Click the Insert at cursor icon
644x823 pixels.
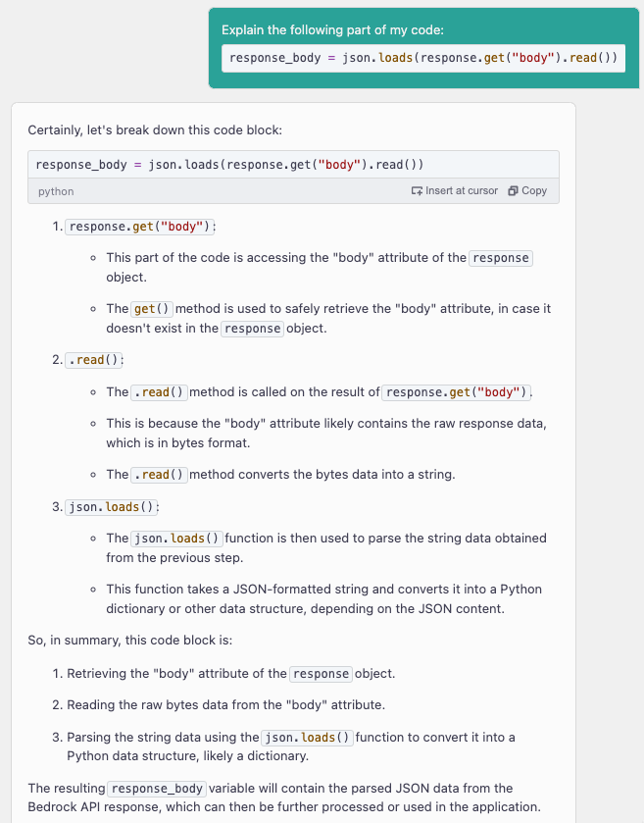(417, 191)
